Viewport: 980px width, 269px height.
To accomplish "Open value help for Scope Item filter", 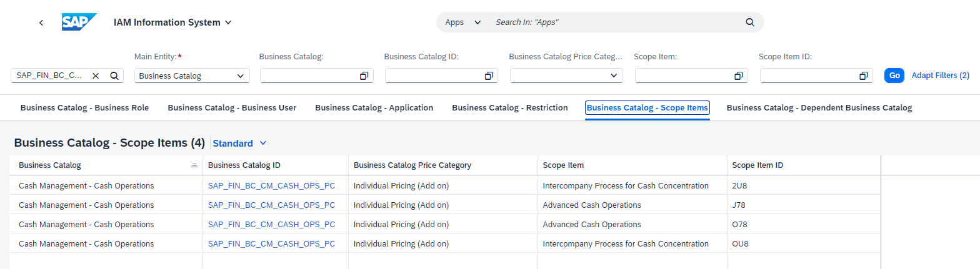I will (738, 76).
